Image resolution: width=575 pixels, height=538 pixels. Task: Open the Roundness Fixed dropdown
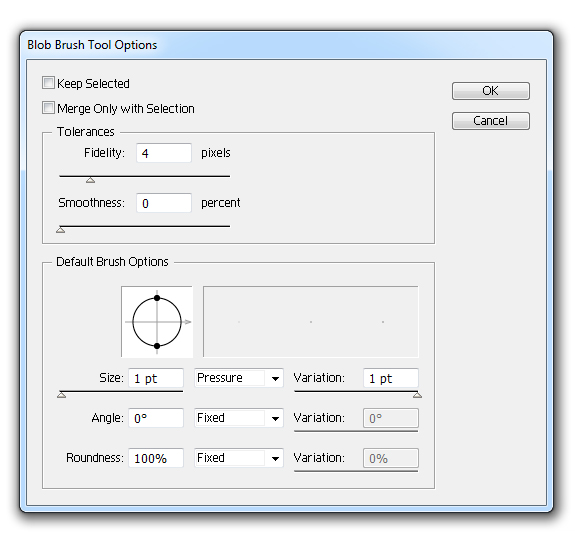pyautogui.click(x=239, y=458)
